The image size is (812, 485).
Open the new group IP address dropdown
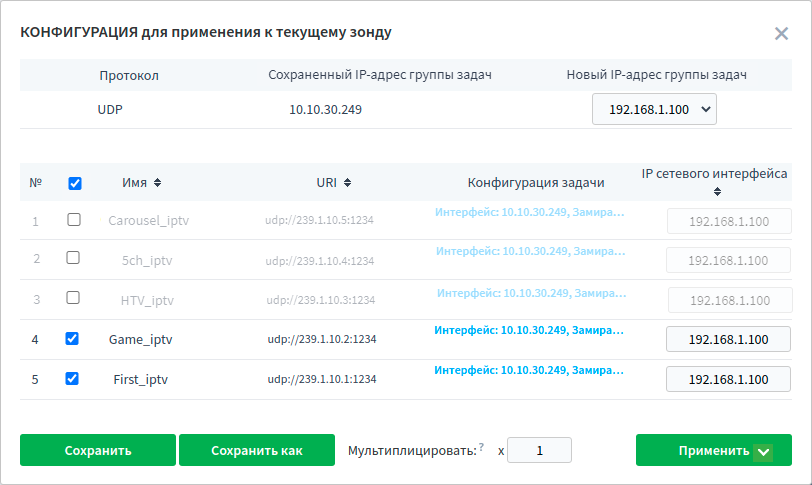(654, 109)
